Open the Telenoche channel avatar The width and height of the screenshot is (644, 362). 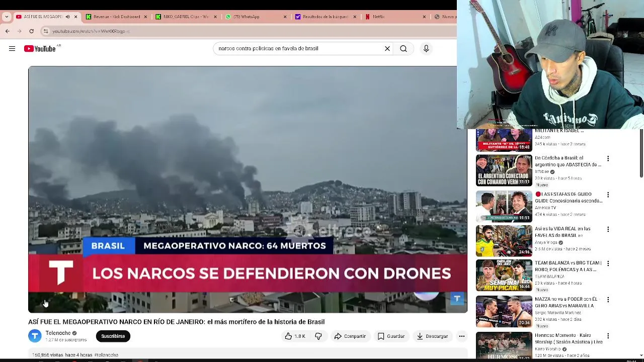click(35, 336)
